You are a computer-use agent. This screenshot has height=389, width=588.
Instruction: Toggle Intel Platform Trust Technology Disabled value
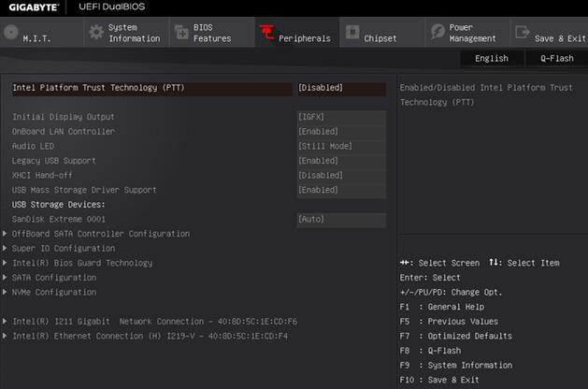(x=340, y=88)
